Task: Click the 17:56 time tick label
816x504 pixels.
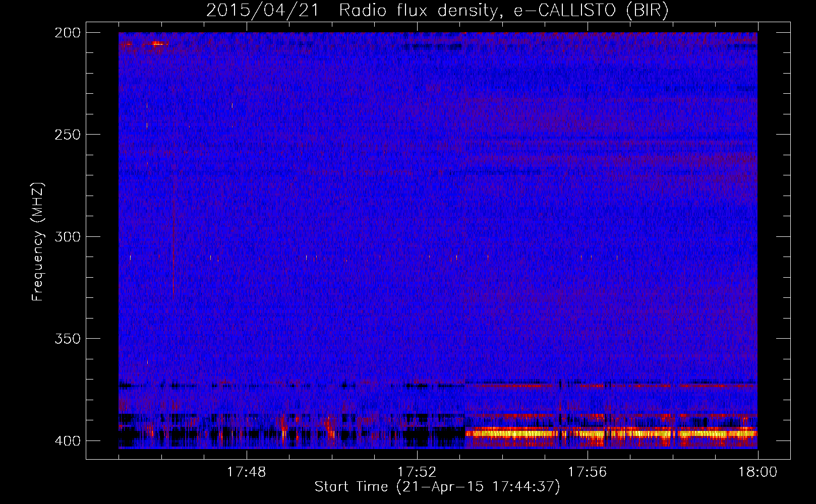Action: click(587, 472)
